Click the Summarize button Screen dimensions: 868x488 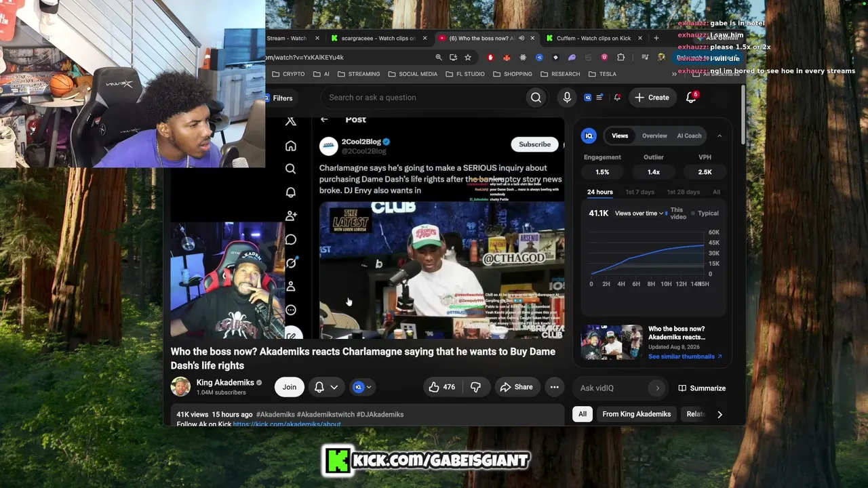[702, 388]
